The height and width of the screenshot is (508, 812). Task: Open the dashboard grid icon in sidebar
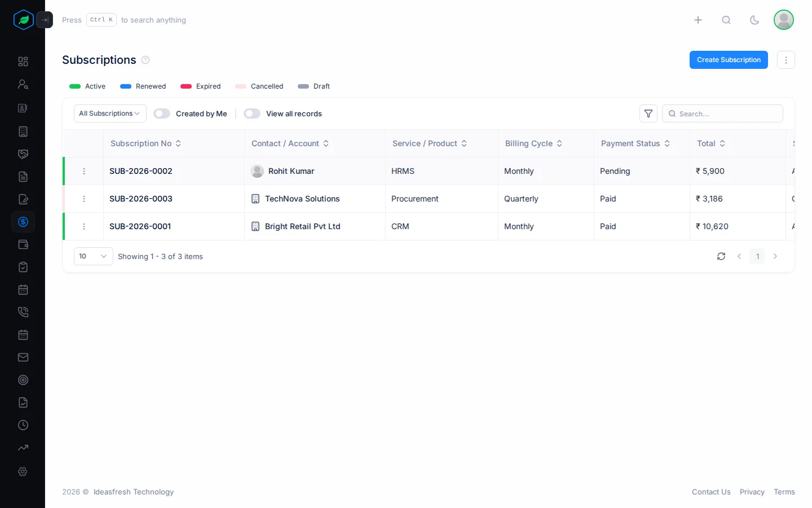click(x=23, y=62)
